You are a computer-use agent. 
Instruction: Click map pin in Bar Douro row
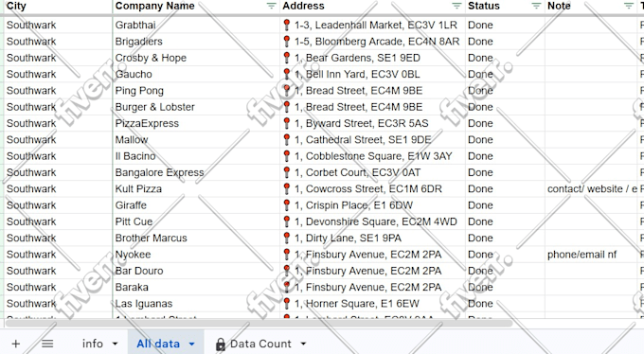(x=287, y=271)
